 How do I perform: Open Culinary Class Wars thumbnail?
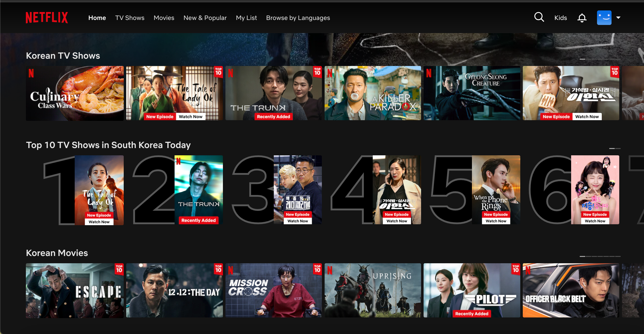(x=75, y=93)
